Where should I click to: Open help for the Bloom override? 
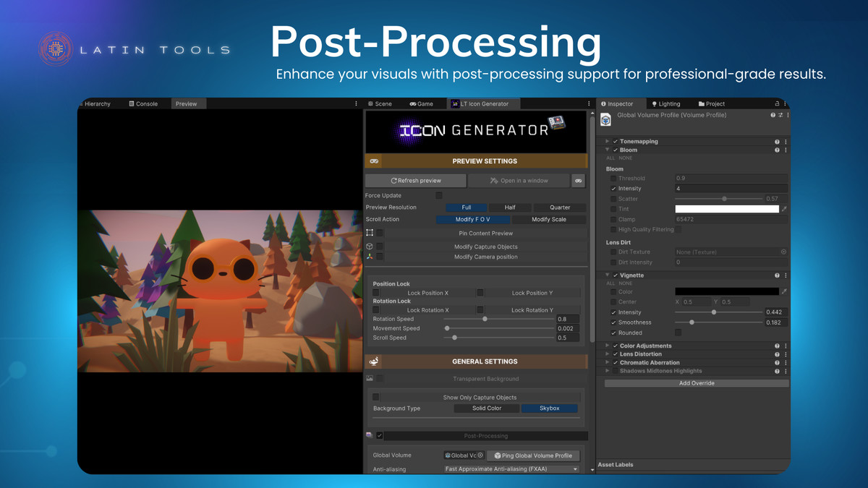coord(778,150)
